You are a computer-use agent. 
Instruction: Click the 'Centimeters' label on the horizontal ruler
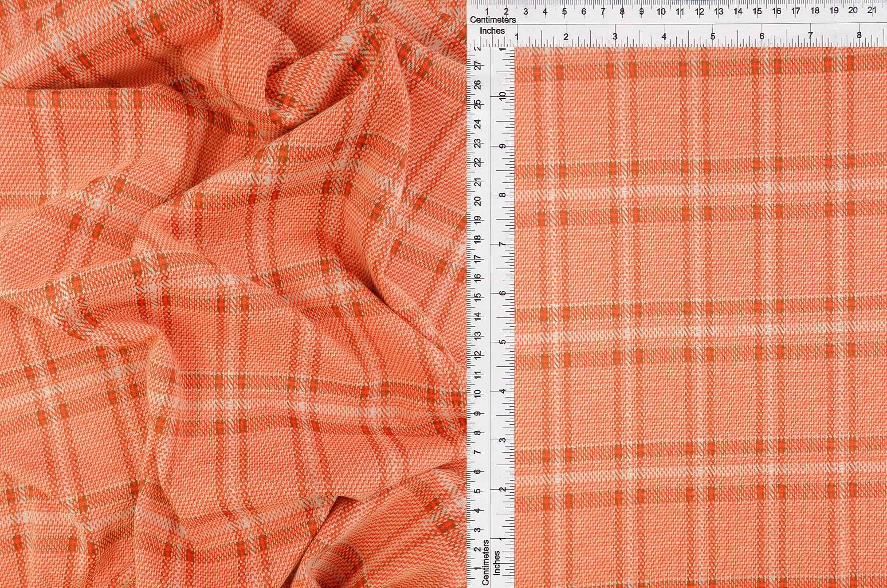tap(492, 20)
